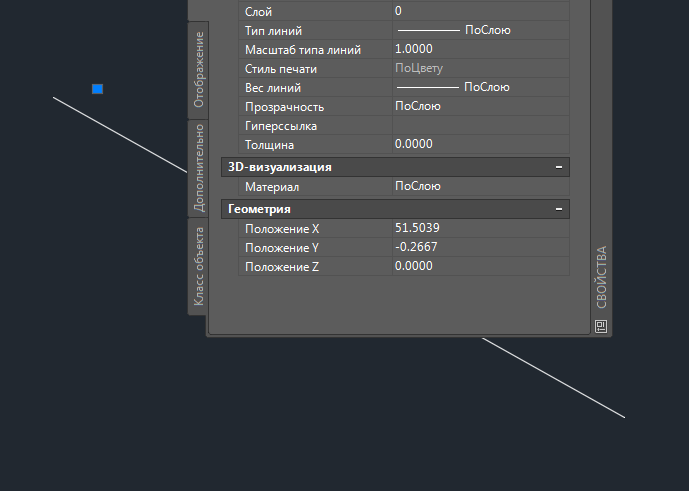Viewport: 689px width, 491px height.
Task: Open the properties palette menu icon
Action: click(601, 326)
